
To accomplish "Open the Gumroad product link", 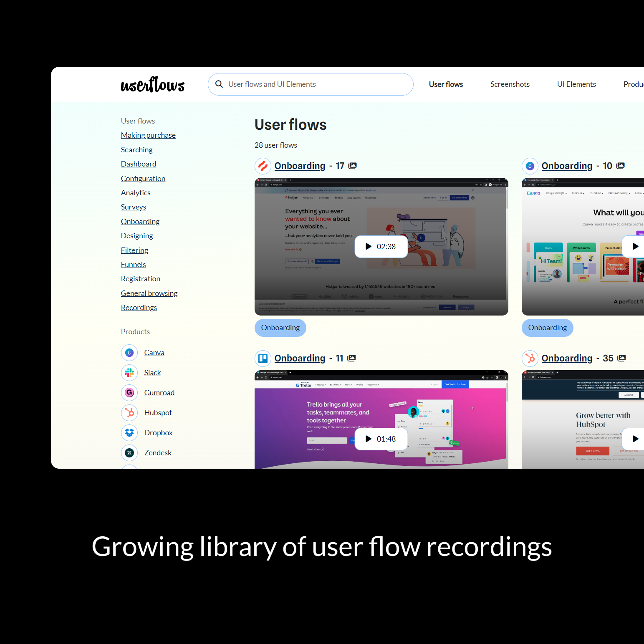I will point(159,393).
